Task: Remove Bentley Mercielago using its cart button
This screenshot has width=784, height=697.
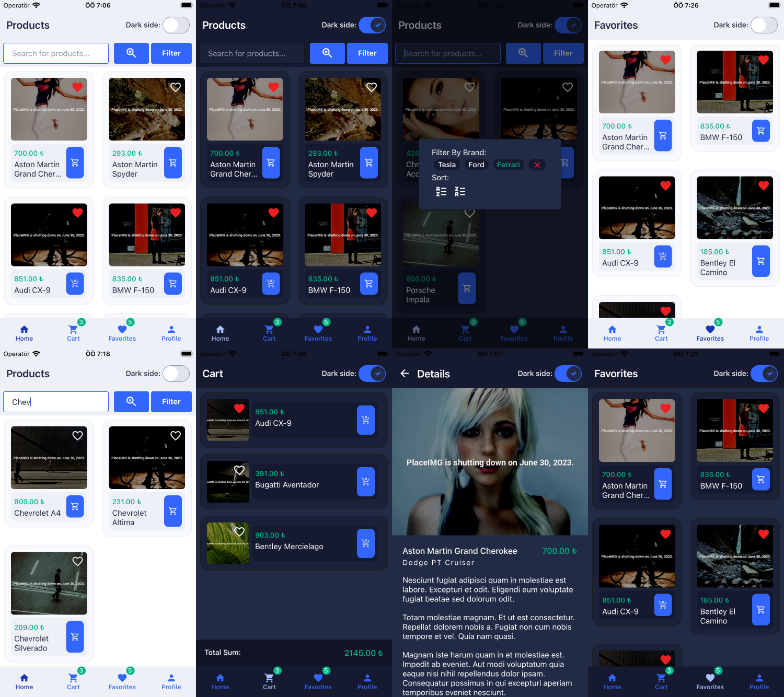Action: click(366, 543)
